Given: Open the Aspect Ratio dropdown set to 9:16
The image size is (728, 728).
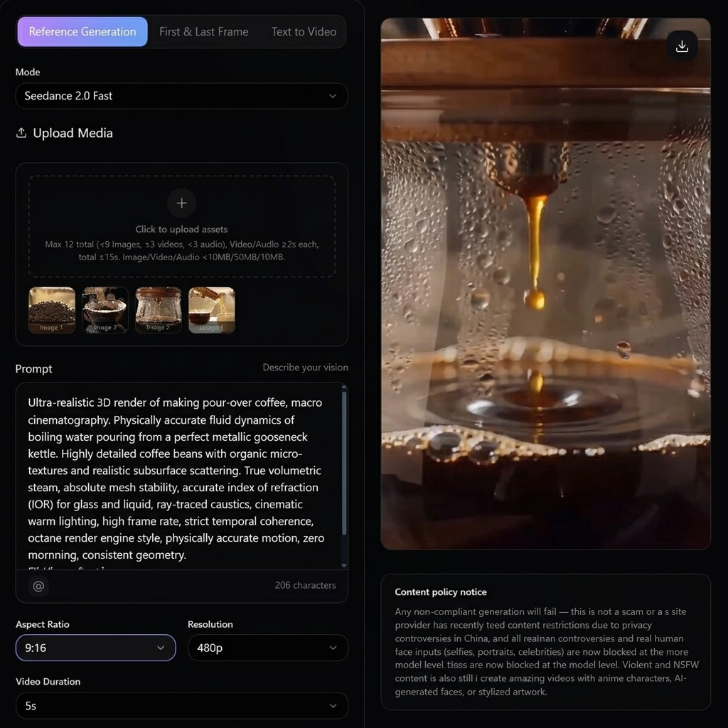Looking at the screenshot, I should [95, 648].
